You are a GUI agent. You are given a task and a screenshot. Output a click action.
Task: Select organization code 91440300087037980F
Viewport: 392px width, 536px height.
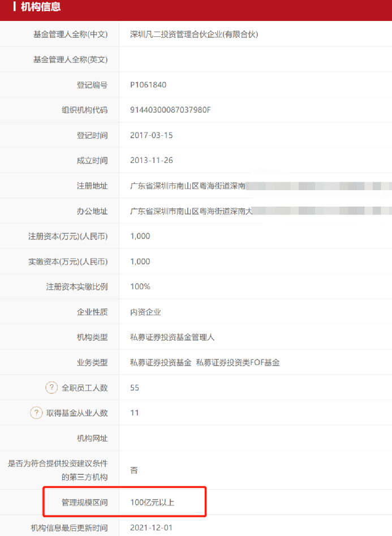point(170,110)
